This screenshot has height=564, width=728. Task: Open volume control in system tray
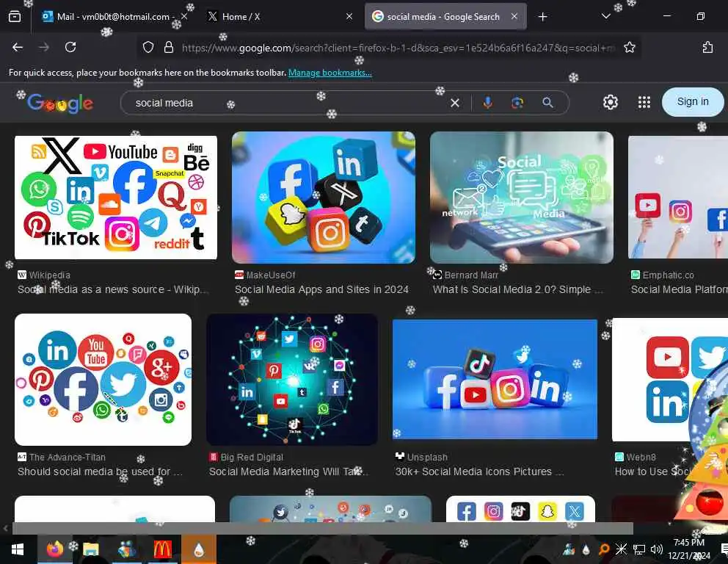(x=657, y=550)
